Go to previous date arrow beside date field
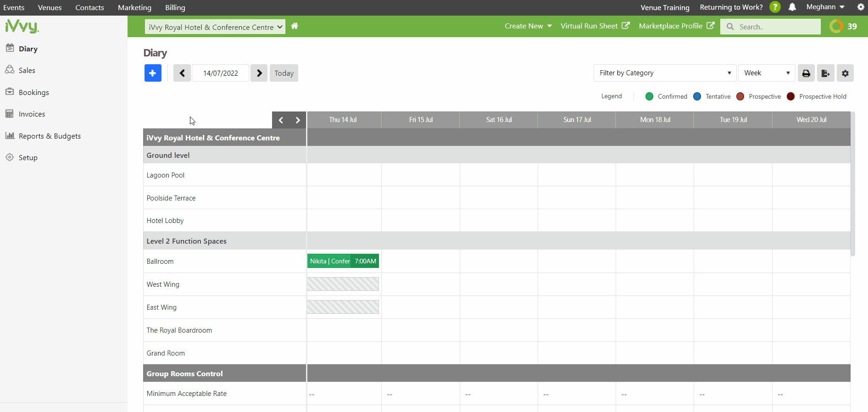Viewport: 868px width, 412px height. coord(182,73)
